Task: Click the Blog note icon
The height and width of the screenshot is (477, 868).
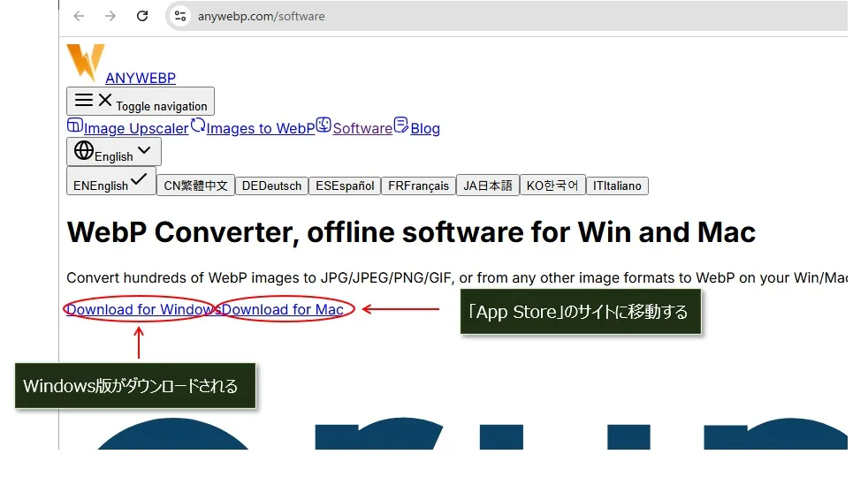Action: (400, 125)
